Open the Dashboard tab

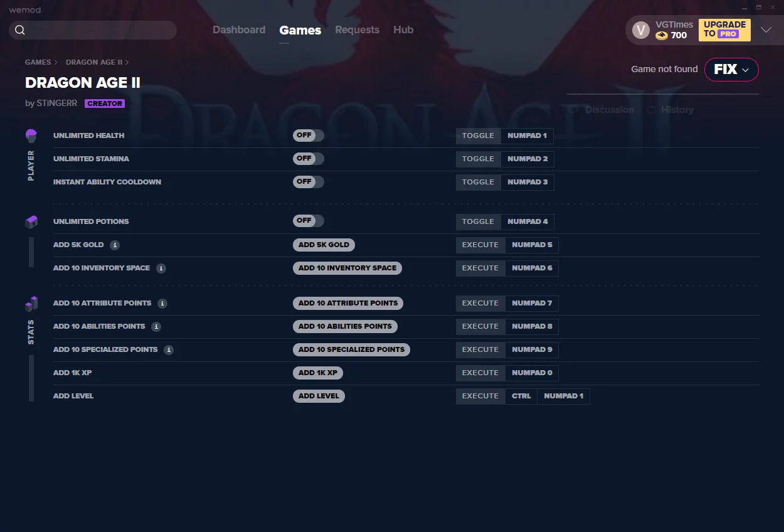[239, 30]
